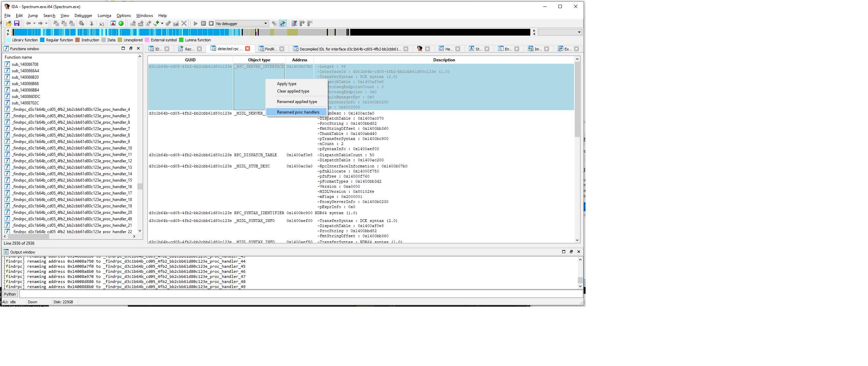
Task: Close the detected rpc tab
Action: (x=248, y=49)
